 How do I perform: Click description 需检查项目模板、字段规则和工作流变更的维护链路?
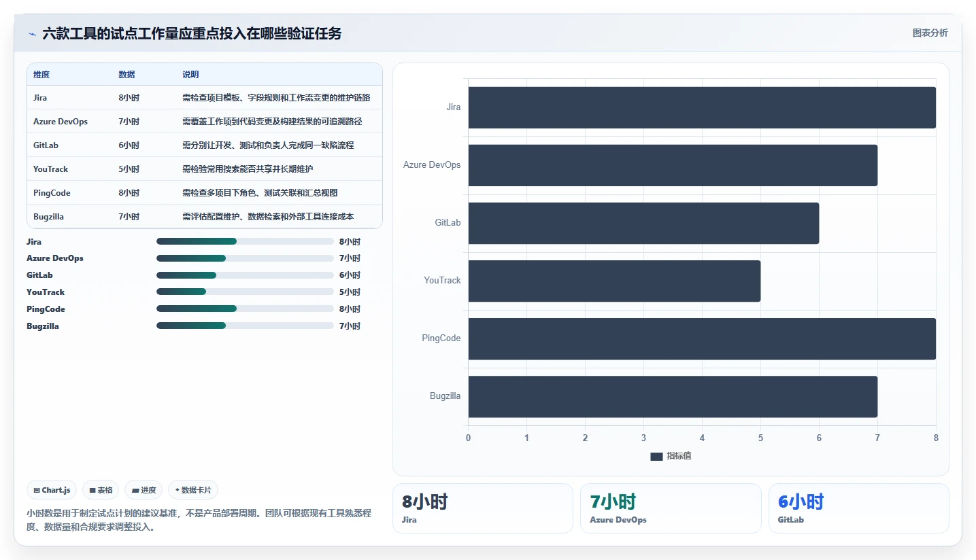[x=276, y=98]
